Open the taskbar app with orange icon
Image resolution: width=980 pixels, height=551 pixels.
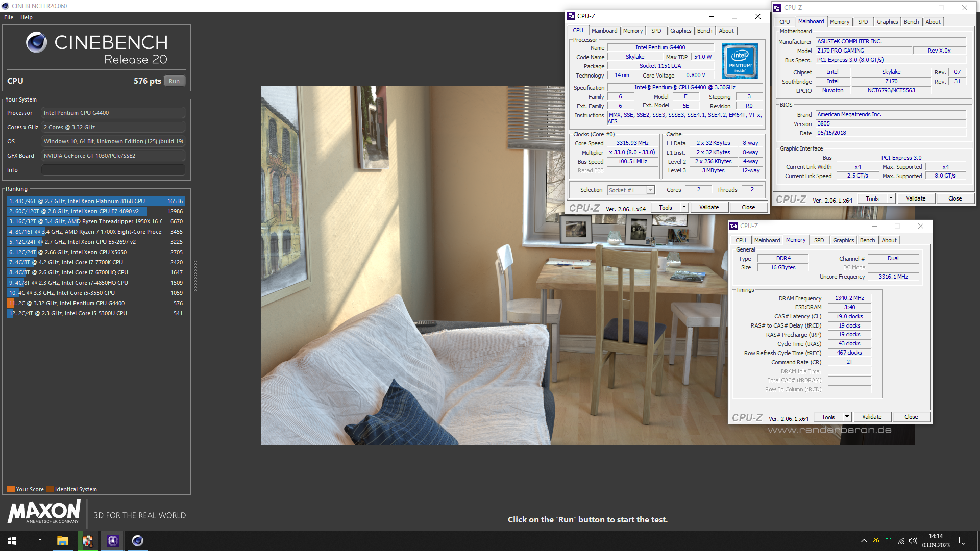coord(87,541)
